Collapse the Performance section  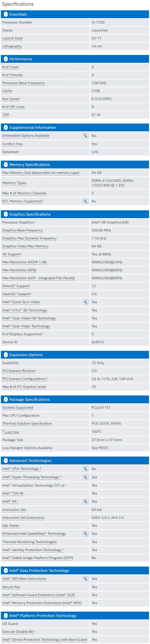(x=6, y=59)
